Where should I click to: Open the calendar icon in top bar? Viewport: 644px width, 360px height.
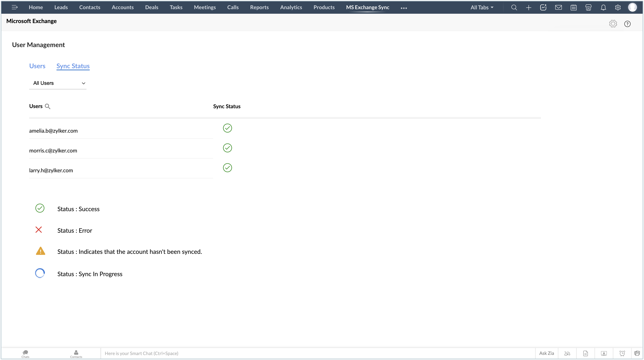click(x=574, y=7)
